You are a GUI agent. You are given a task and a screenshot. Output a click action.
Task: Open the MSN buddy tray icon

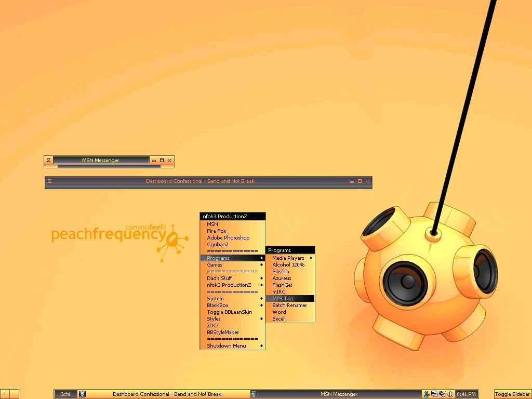point(427,394)
